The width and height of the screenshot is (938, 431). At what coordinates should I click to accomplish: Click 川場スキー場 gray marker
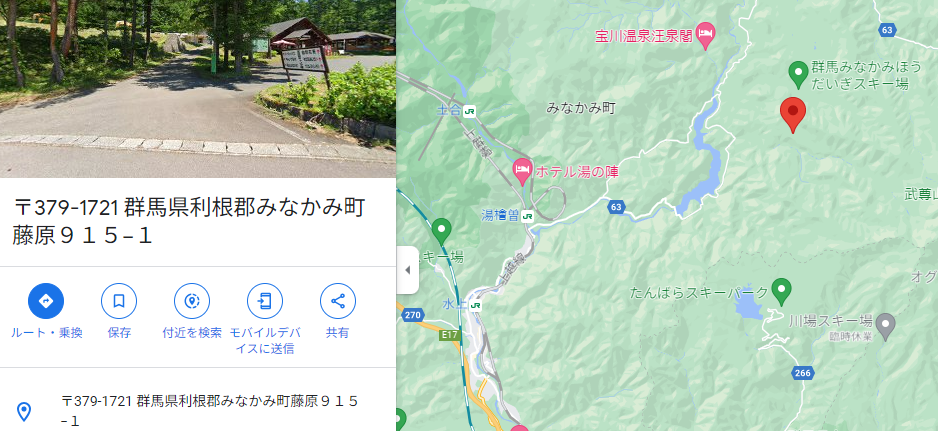[x=886, y=325]
